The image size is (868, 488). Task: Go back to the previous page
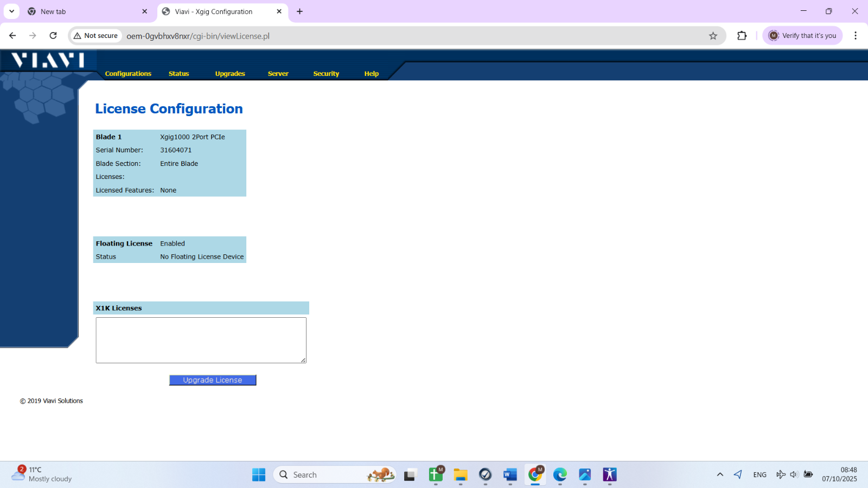(x=12, y=36)
